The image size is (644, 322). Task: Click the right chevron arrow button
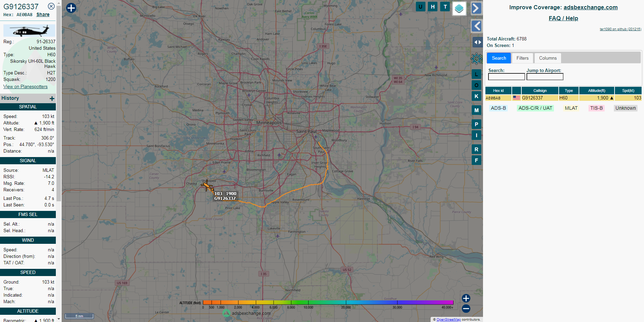[476, 8]
